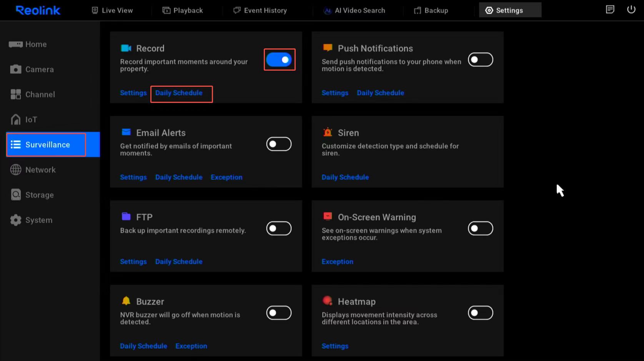Enable the FTP toggle

[x=279, y=229]
